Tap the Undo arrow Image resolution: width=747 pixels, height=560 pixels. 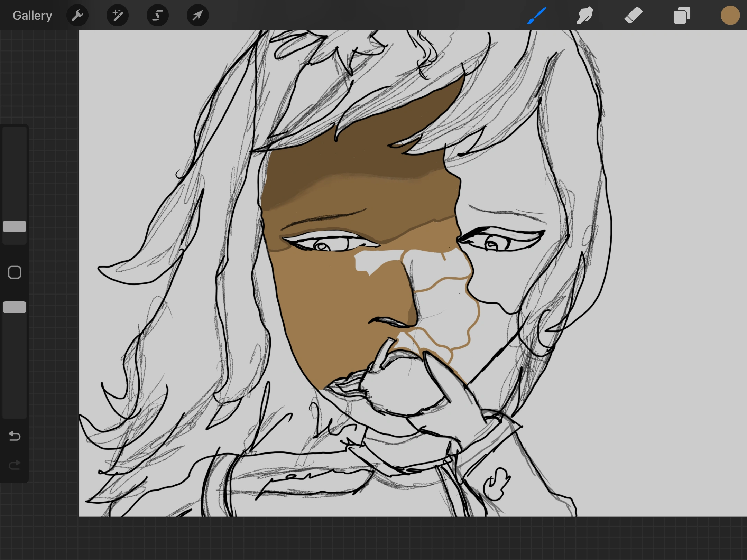click(x=15, y=436)
